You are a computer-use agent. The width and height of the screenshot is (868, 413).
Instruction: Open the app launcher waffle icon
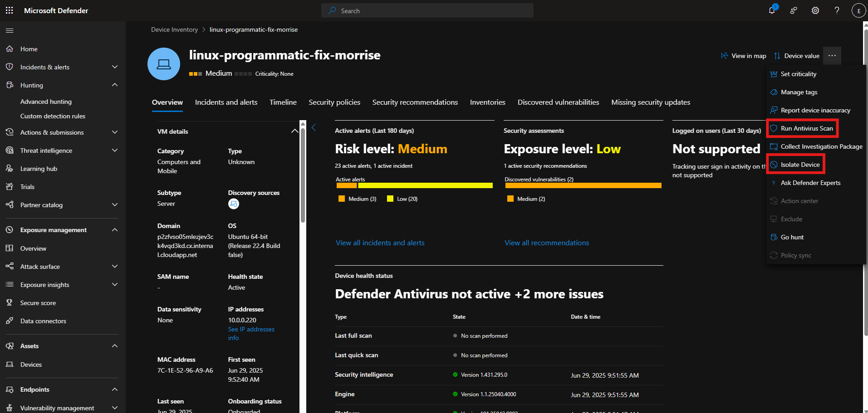click(9, 10)
